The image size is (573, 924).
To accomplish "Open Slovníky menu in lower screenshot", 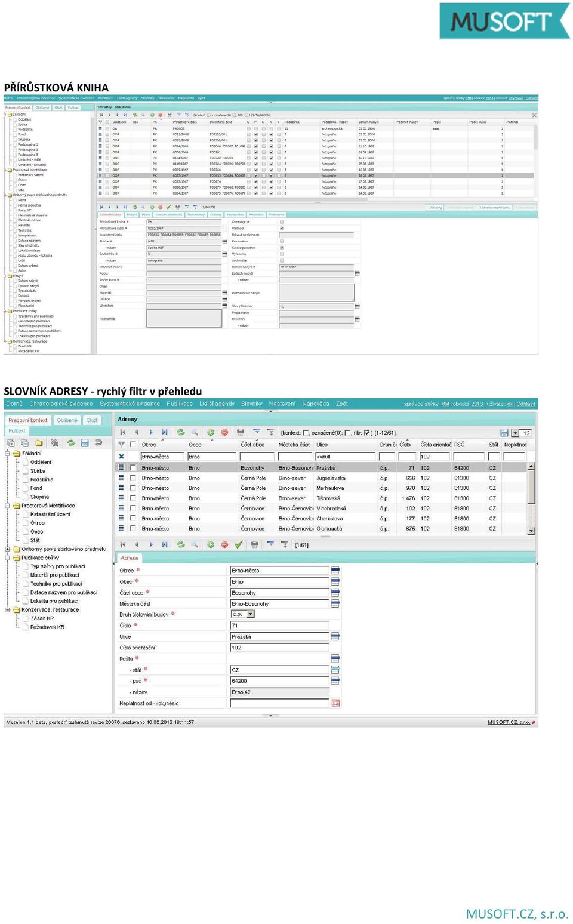I will click(x=252, y=404).
